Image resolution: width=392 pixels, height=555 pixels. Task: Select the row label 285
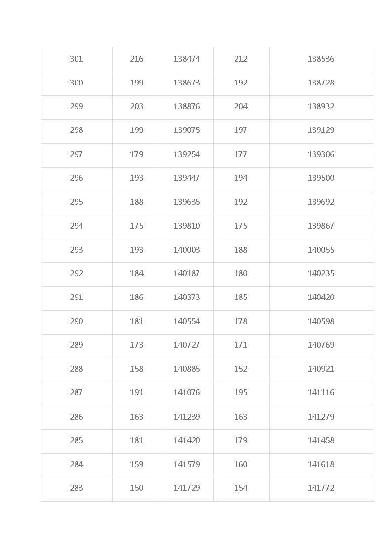pyautogui.click(x=77, y=441)
